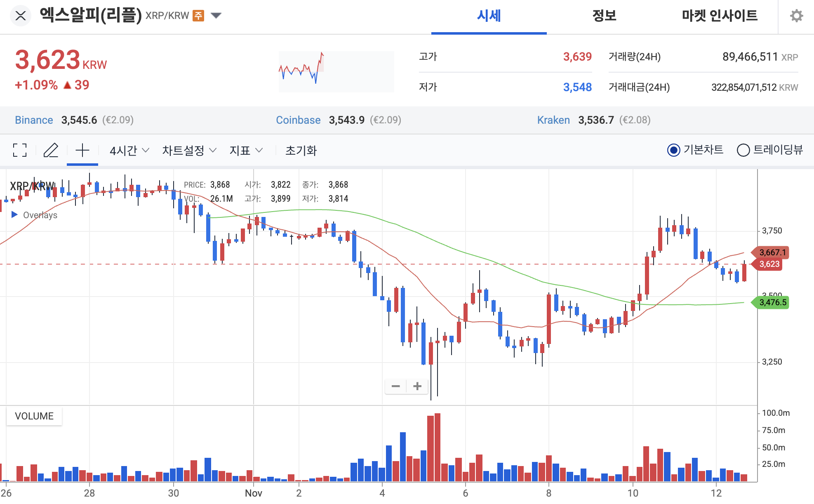The image size is (814, 504).
Task: Zoom out on the chart with minus button
Action: coord(395,386)
